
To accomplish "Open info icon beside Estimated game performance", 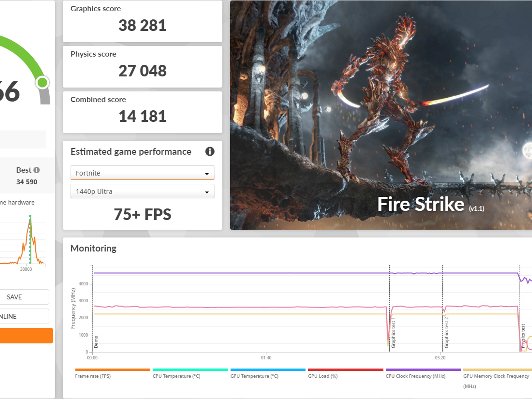I will (210, 151).
